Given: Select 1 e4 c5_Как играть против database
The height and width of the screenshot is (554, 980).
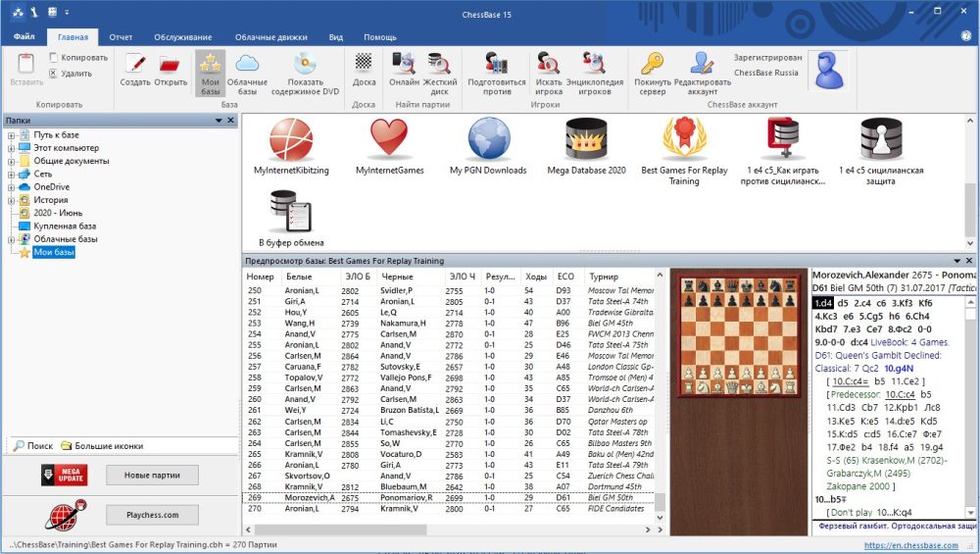Looking at the screenshot, I should [782, 139].
